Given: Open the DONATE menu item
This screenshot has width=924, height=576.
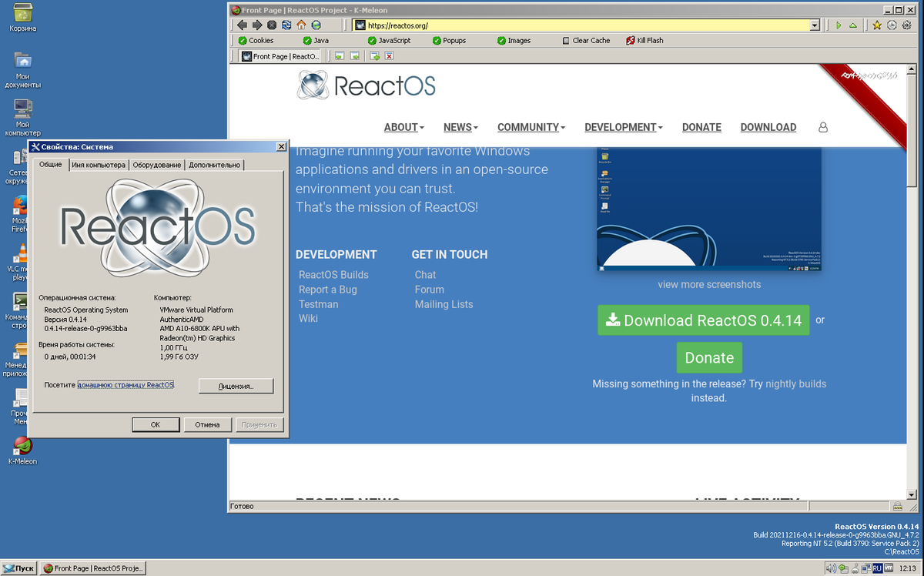Looking at the screenshot, I should [x=701, y=127].
